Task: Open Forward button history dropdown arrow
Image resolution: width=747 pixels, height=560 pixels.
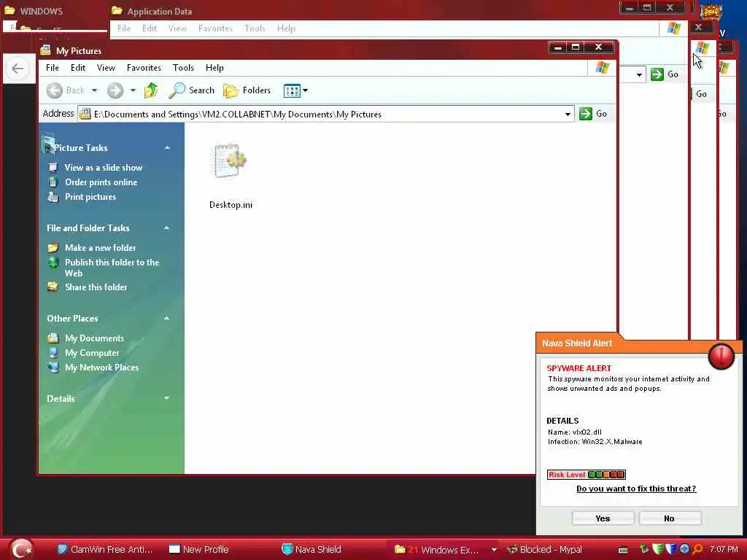Action: click(x=133, y=90)
